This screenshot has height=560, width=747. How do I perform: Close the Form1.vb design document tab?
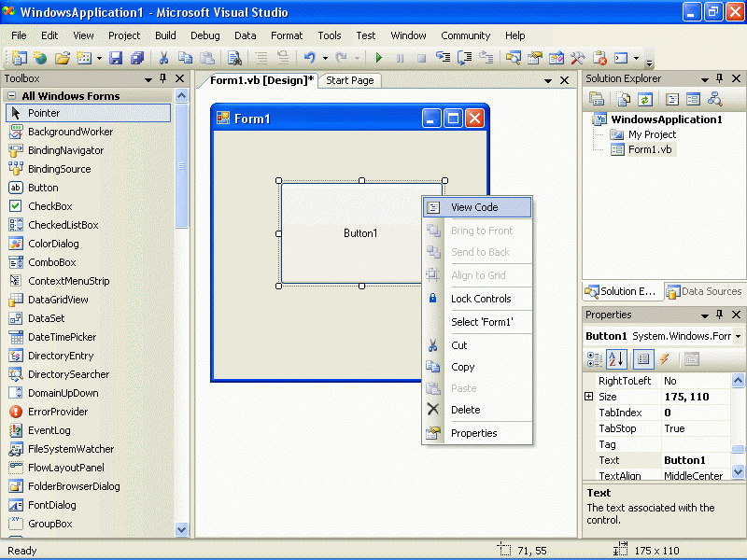[x=565, y=80]
